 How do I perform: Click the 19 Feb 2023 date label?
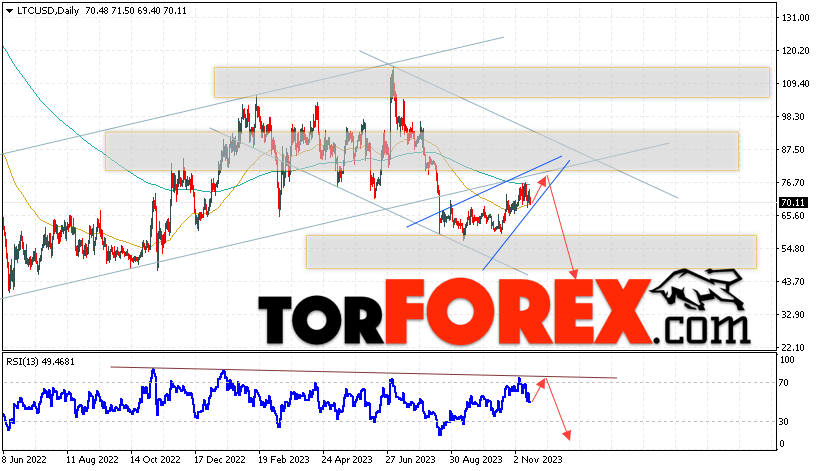pos(284,460)
